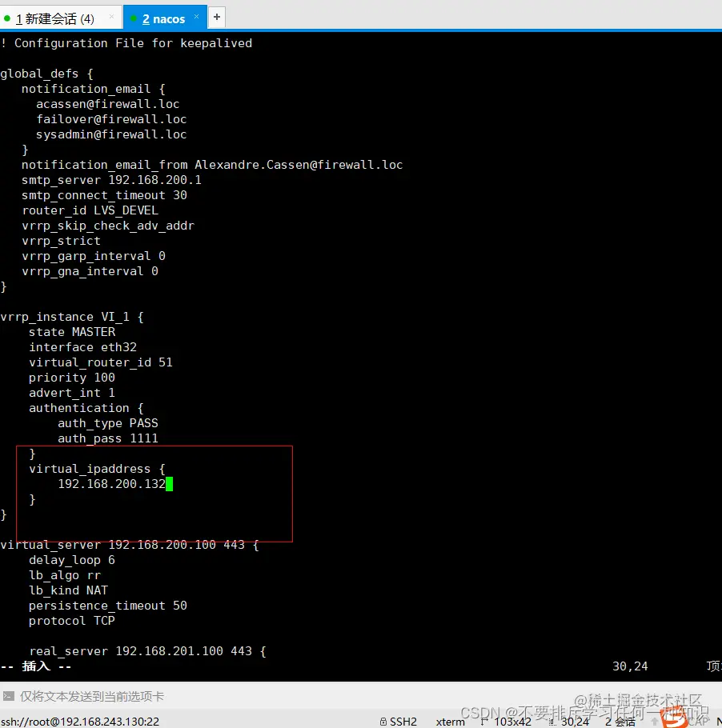722x728 pixels.
Task: Click the 'authentication {' line
Action: point(86,408)
